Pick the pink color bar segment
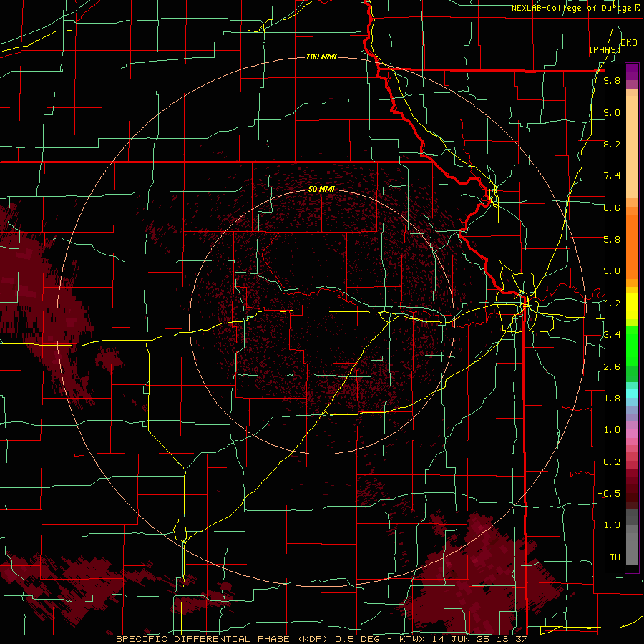The image size is (644, 644). click(x=632, y=434)
